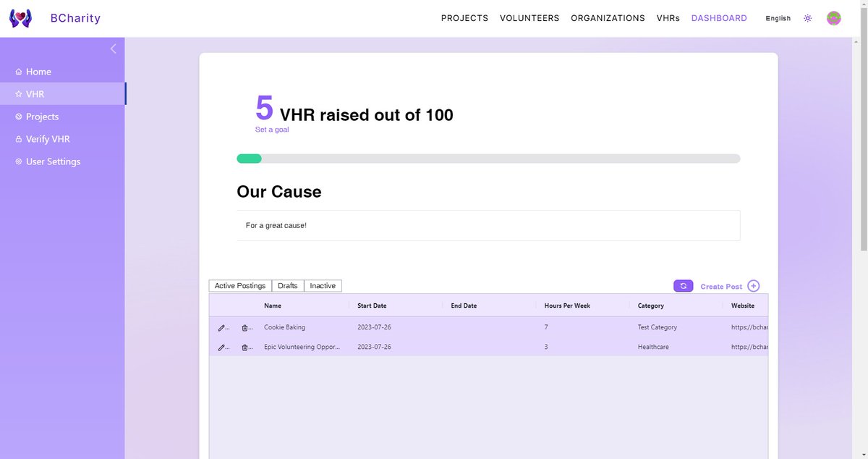
Task: Click the Home icon in the sidebar
Action: click(x=19, y=72)
